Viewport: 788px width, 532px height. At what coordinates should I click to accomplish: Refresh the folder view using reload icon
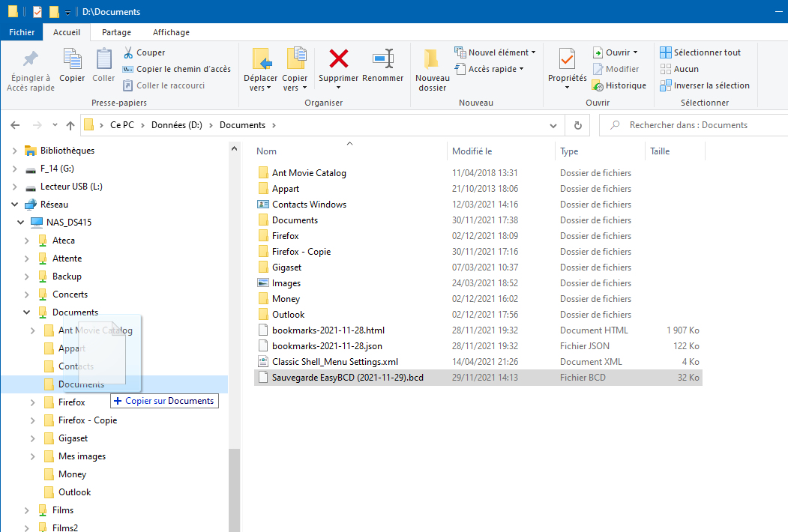click(x=577, y=126)
